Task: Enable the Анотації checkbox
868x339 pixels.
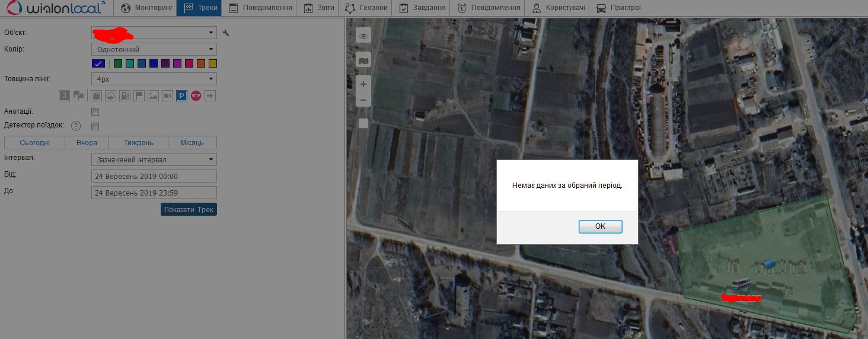Action: click(x=95, y=111)
